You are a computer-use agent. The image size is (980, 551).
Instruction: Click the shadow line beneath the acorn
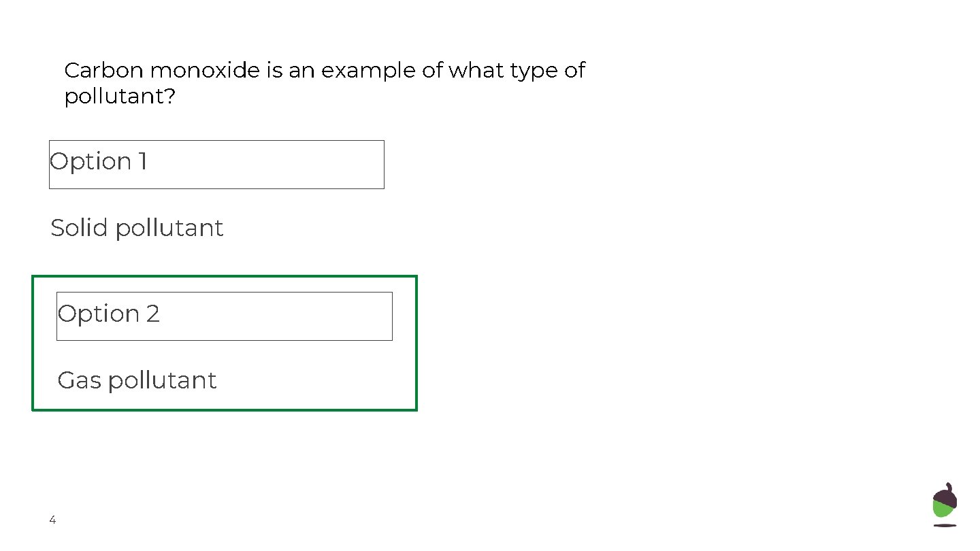945,525
